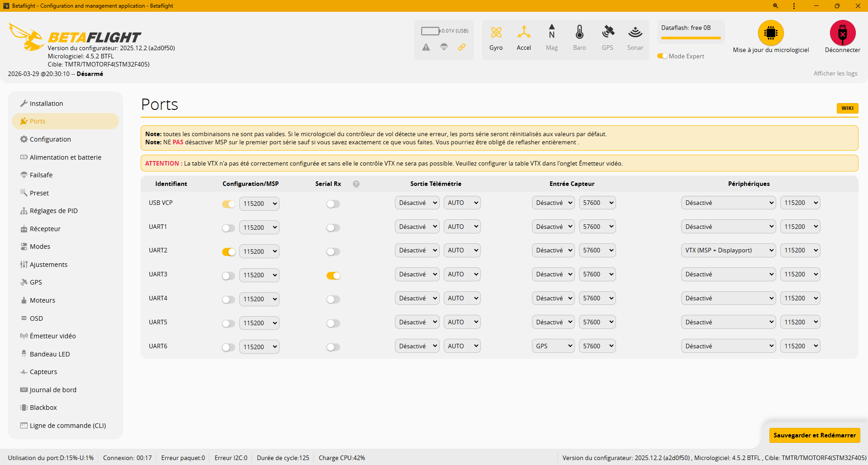Viewport: 868px width, 465px height.
Task: Click the firmware update chip icon
Action: pyautogui.click(x=770, y=33)
